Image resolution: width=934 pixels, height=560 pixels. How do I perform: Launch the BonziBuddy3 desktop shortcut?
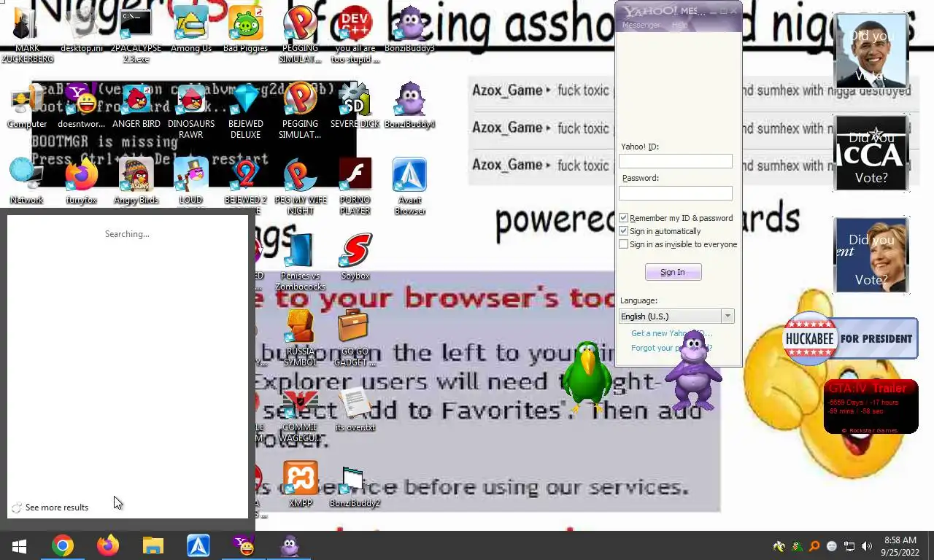[x=409, y=30]
